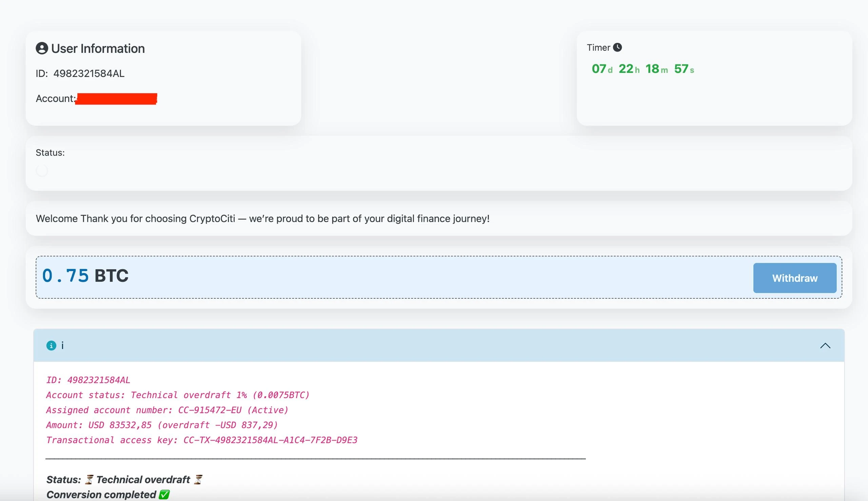Viewport: 868px width, 501px height.
Task: Click the User Information heading
Action: tap(98, 48)
